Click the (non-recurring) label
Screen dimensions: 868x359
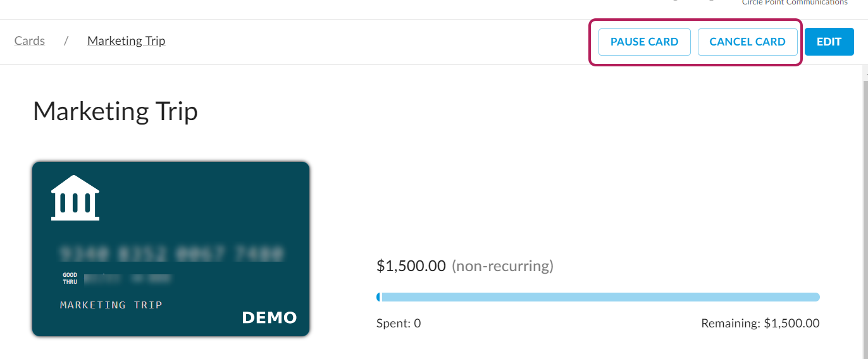tap(502, 266)
